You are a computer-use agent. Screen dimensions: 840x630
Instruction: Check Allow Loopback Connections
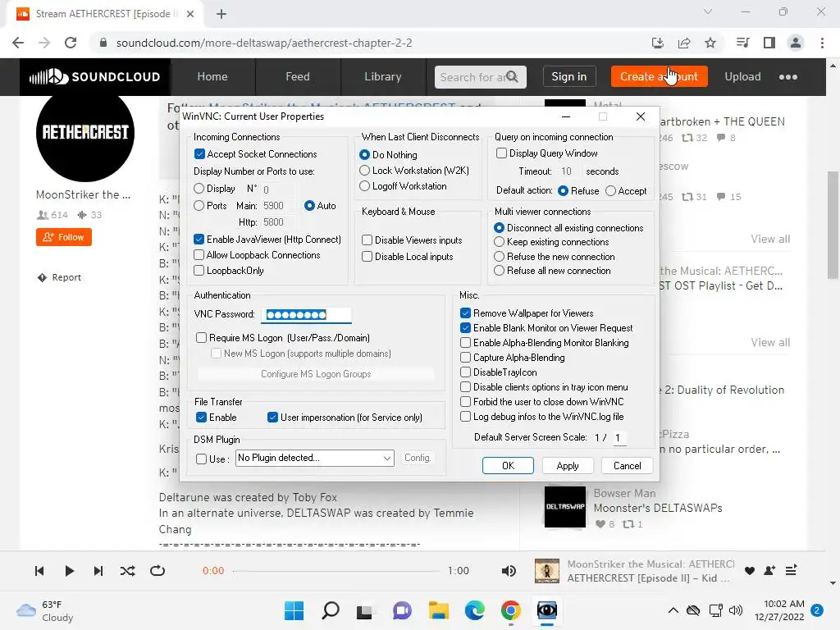pyautogui.click(x=199, y=255)
